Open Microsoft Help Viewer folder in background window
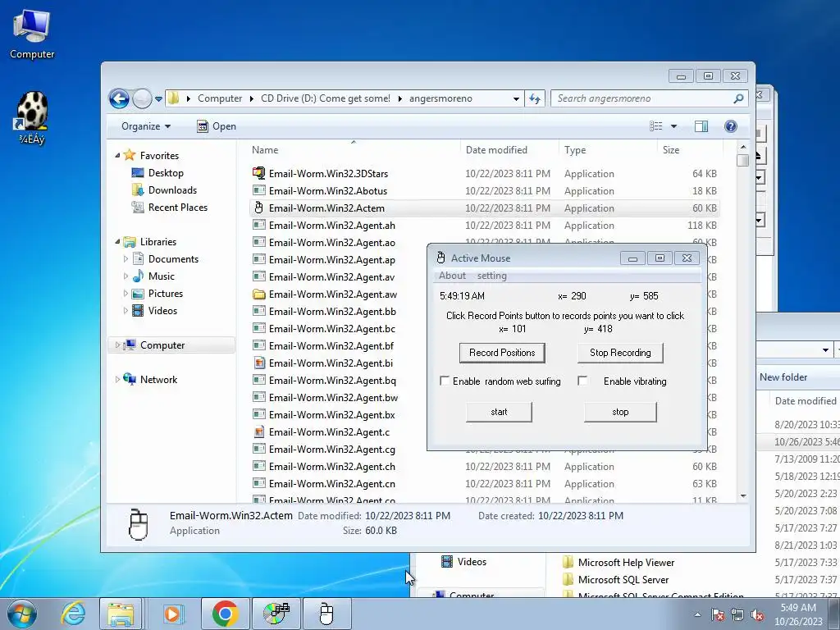The width and height of the screenshot is (840, 630). click(x=626, y=563)
